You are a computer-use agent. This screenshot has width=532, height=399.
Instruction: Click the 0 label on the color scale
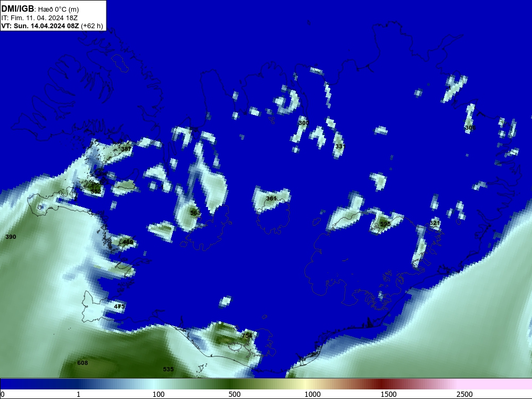click(2, 394)
